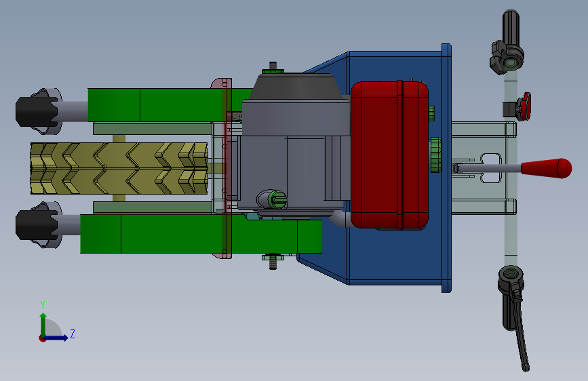Select the red gear lever knob
588x381 pixels.
[x=547, y=168]
